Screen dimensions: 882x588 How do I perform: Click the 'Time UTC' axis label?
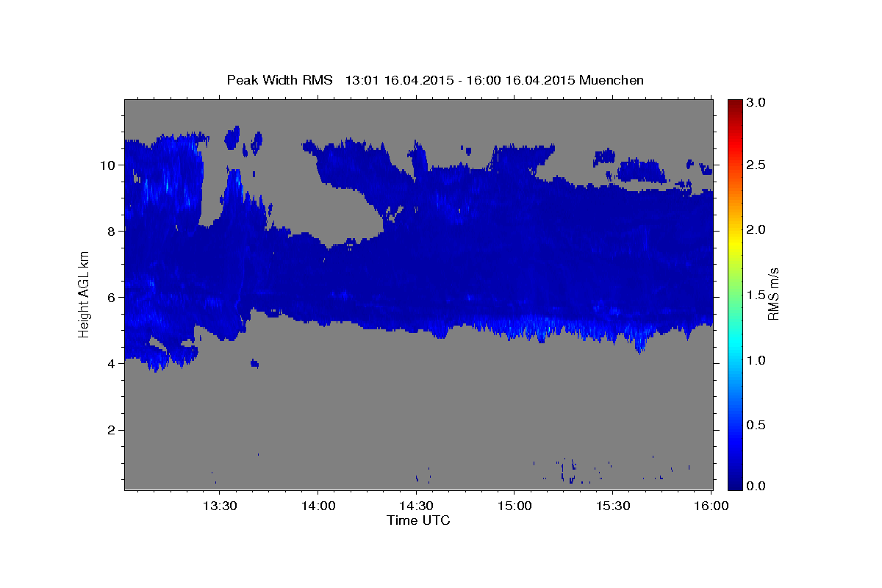click(x=418, y=520)
